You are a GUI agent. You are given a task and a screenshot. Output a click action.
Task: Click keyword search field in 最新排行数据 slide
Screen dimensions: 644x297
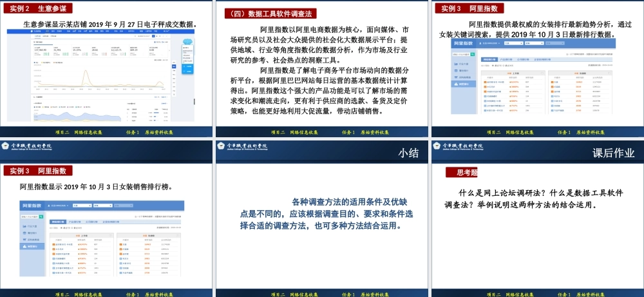pyautogui.click(x=461, y=54)
